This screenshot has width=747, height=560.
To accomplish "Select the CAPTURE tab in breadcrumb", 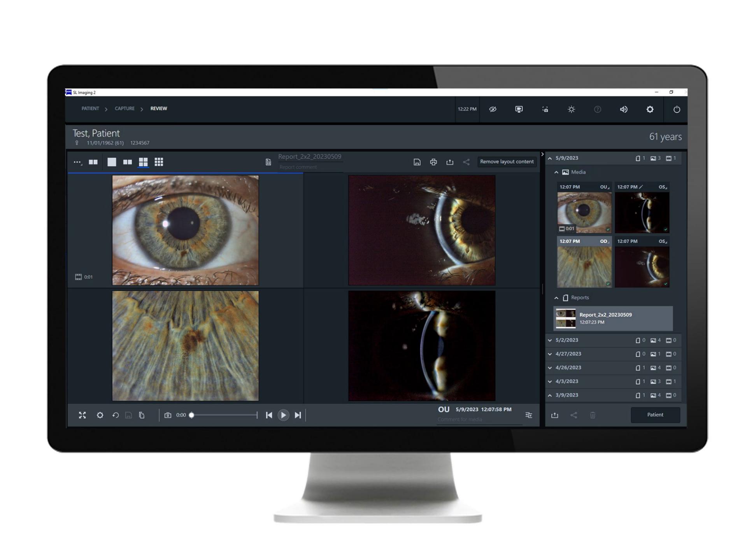I will (x=124, y=108).
